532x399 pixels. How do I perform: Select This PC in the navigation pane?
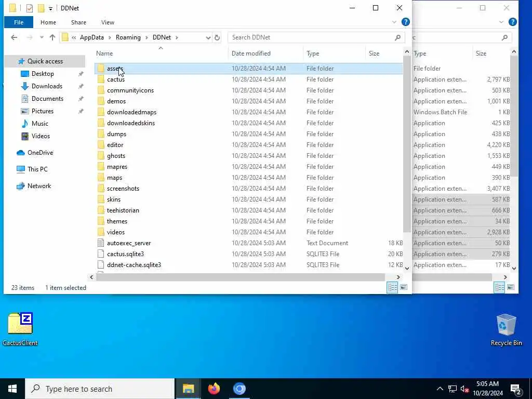(37, 169)
